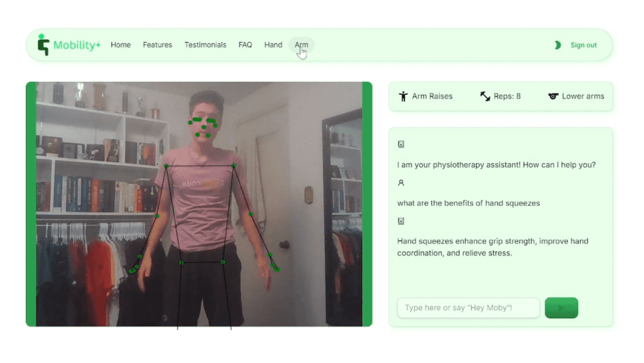Click the user avatar icon in chat

point(401,183)
